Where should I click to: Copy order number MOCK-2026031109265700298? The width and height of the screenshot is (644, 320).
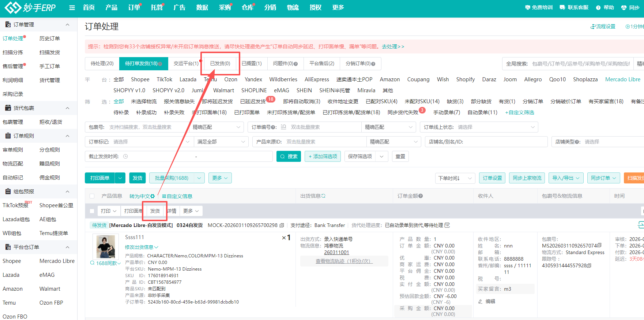[x=282, y=225]
